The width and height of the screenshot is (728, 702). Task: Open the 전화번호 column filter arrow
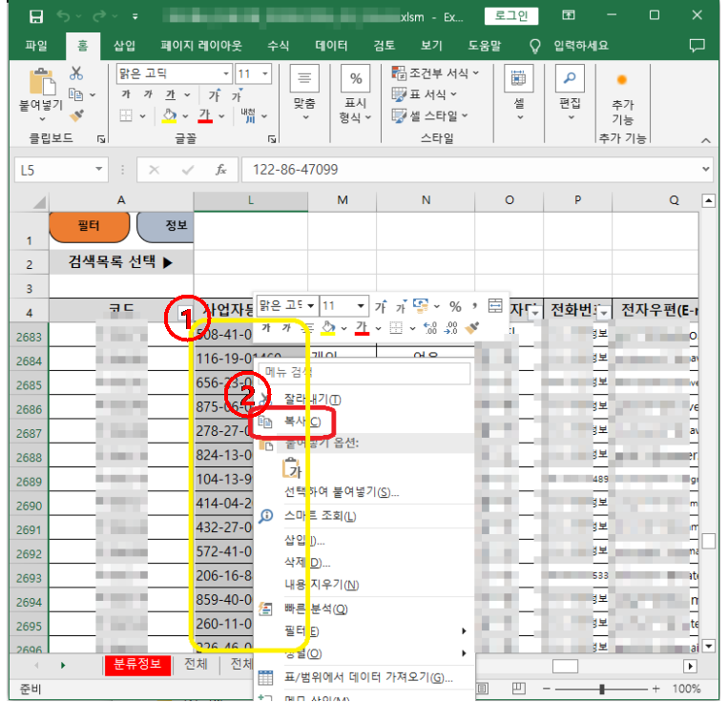point(603,314)
